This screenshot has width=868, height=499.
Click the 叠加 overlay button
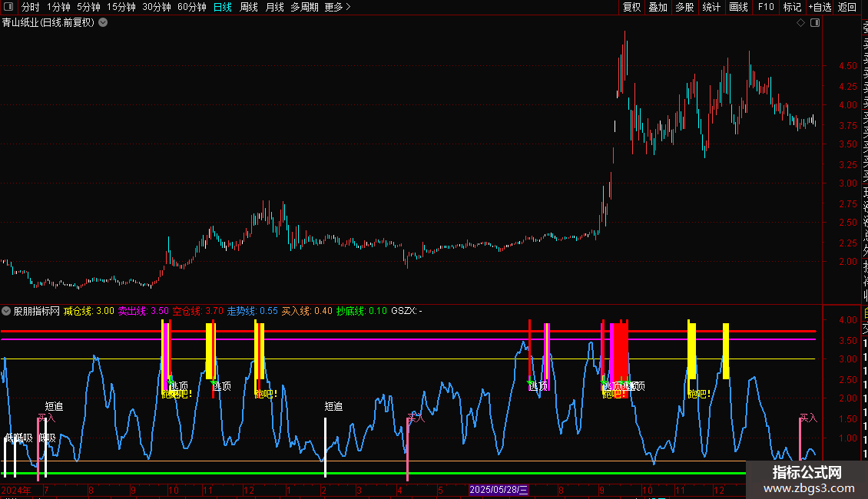point(658,7)
